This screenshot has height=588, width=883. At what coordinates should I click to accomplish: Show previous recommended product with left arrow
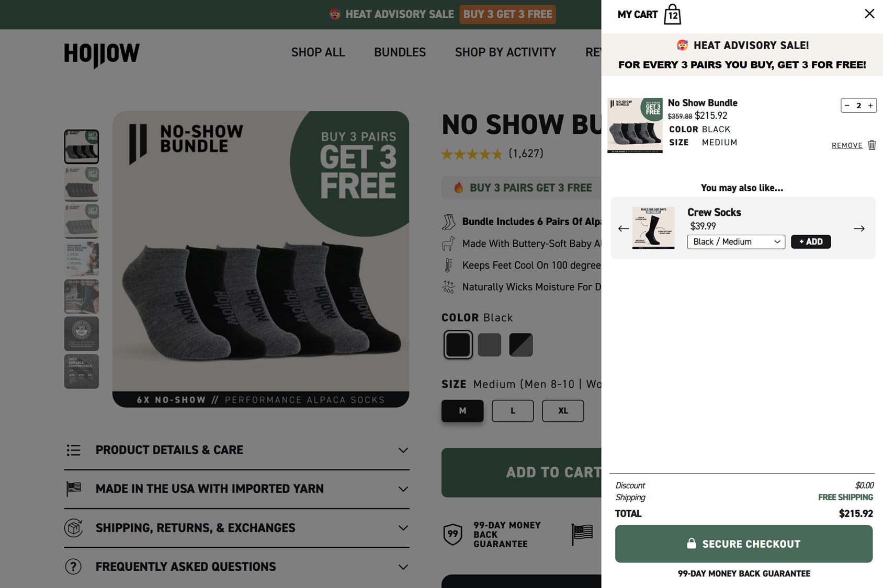point(624,228)
